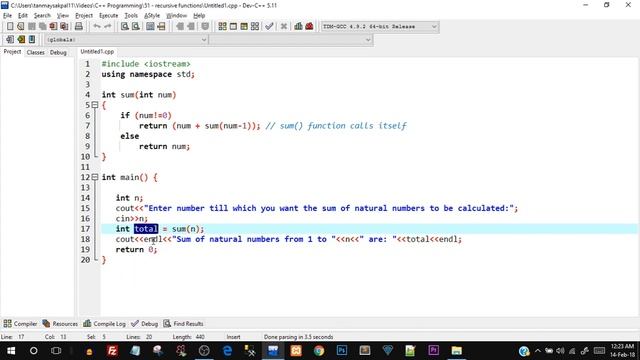Image resolution: width=640 pixels, height=360 pixels.
Task: Click the Open file toolbar icon
Action: click(x=20, y=27)
